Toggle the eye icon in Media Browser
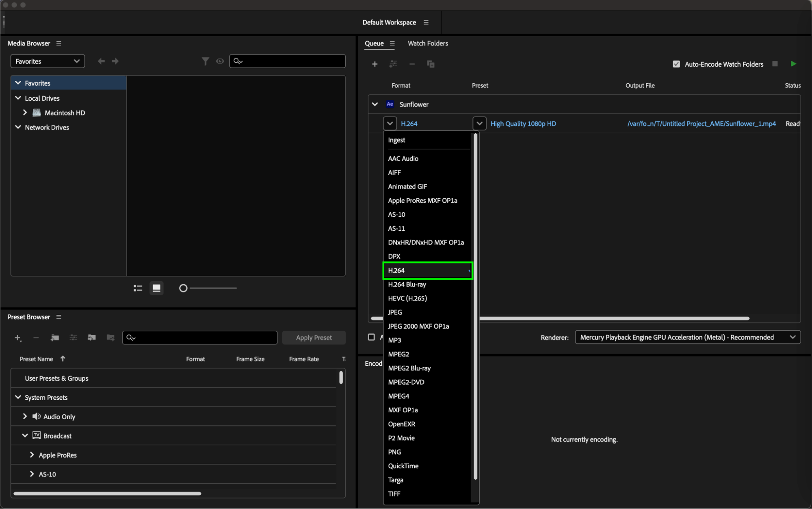 (x=220, y=61)
